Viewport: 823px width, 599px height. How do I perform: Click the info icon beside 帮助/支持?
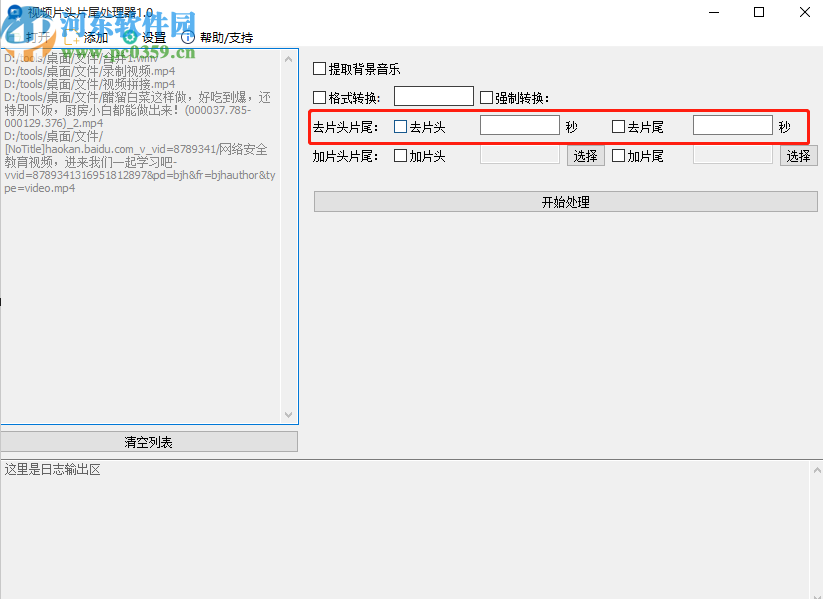pos(187,37)
